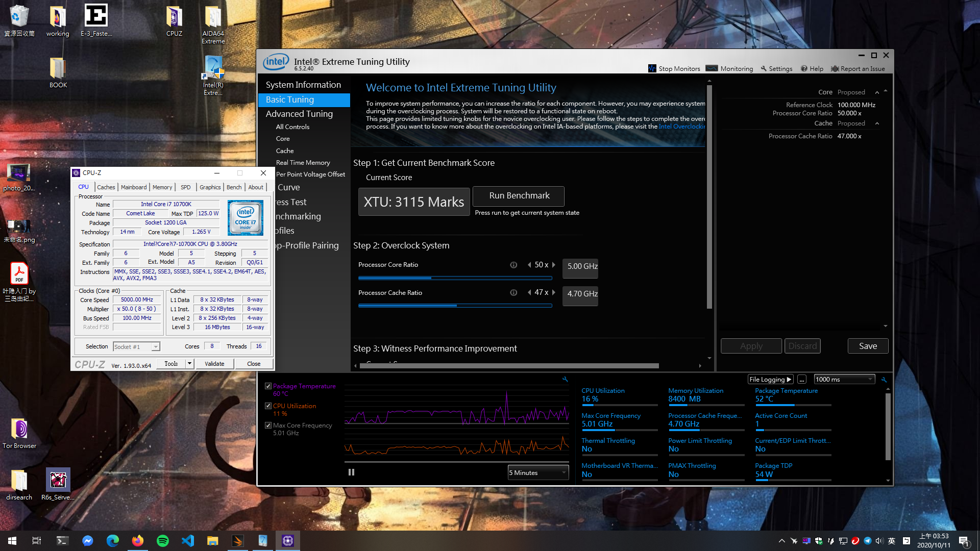Click the Run Benchmark button

point(519,196)
